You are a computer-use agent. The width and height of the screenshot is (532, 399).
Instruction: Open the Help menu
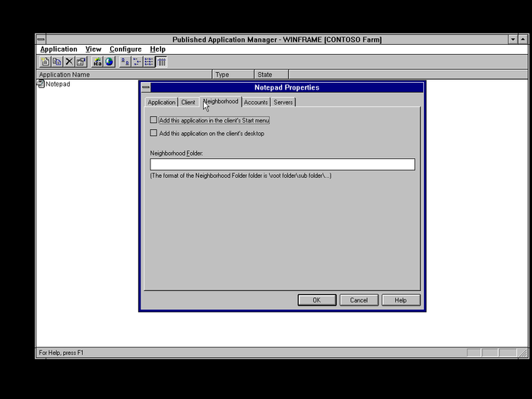pyautogui.click(x=158, y=49)
